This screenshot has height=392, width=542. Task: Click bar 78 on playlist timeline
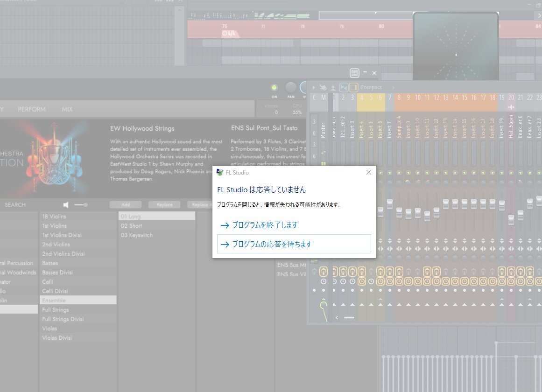point(303,26)
